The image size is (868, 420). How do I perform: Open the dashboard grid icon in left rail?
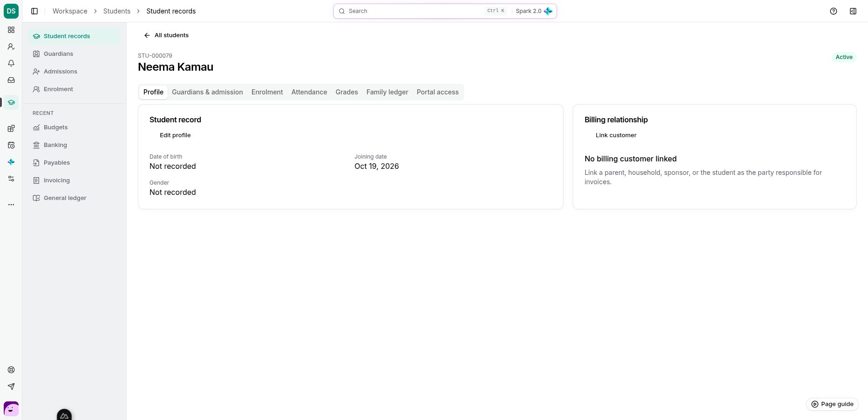point(11,30)
